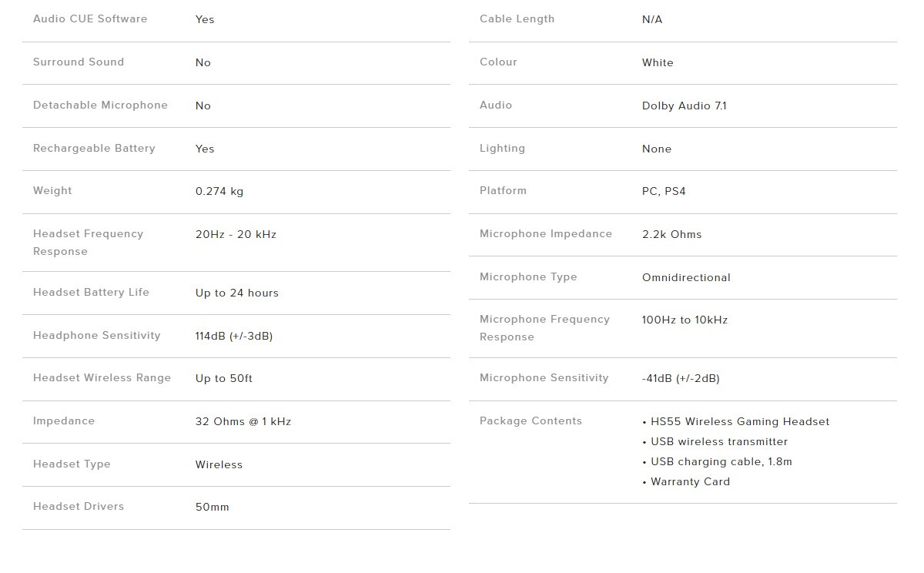
Task: Click the Microphone Impedance label
Action: click(546, 234)
